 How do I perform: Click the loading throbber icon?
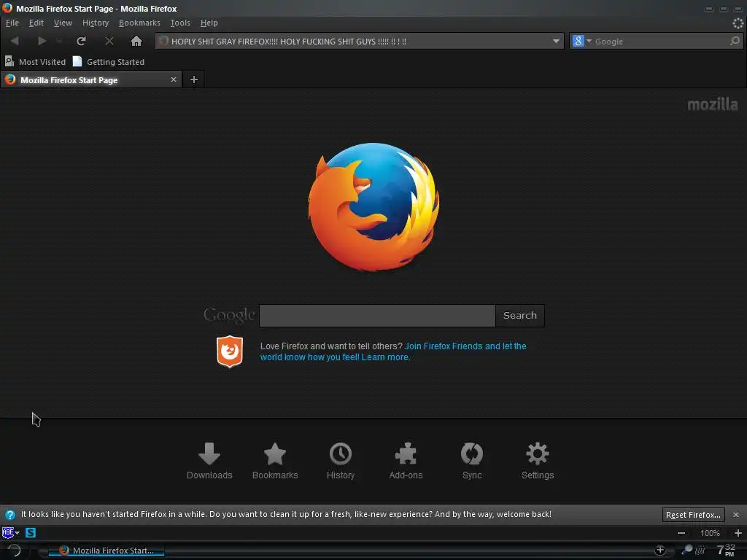[x=738, y=23]
